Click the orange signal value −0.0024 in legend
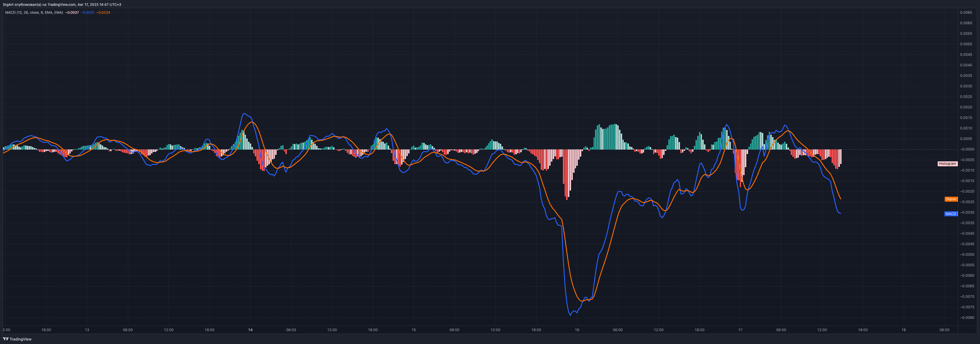Image resolution: width=980 pixels, height=344 pixels. click(x=103, y=13)
